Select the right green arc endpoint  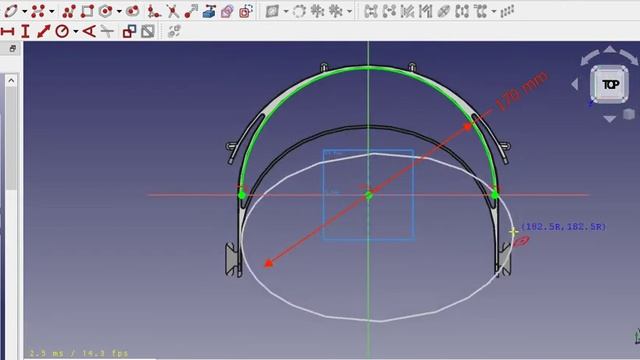(x=495, y=196)
